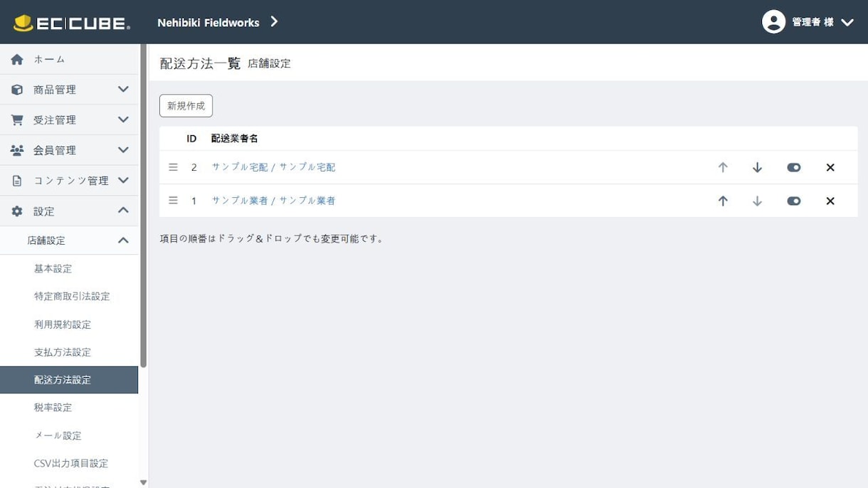Open the サンプル宅配 / サンプル宅配 link
Viewport: 868px width, 488px height.
tap(273, 167)
